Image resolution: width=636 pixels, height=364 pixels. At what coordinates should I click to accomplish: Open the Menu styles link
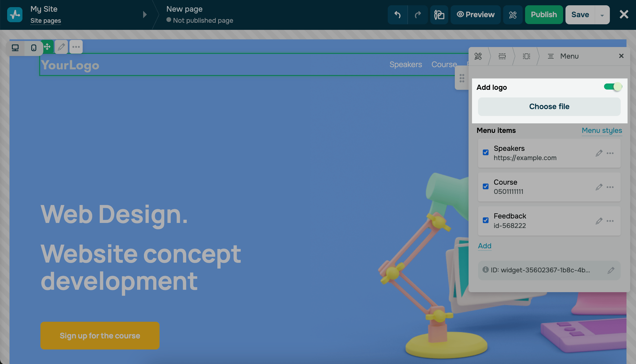[x=602, y=130]
